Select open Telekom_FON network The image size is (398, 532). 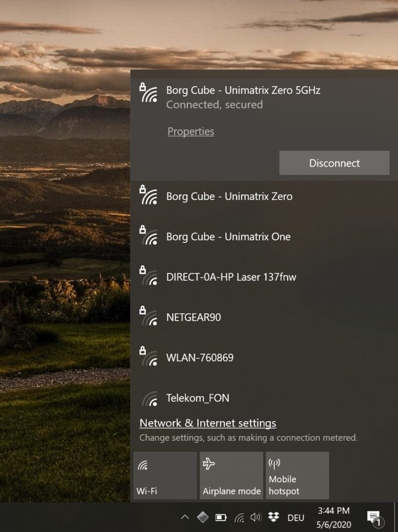coord(197,398)
